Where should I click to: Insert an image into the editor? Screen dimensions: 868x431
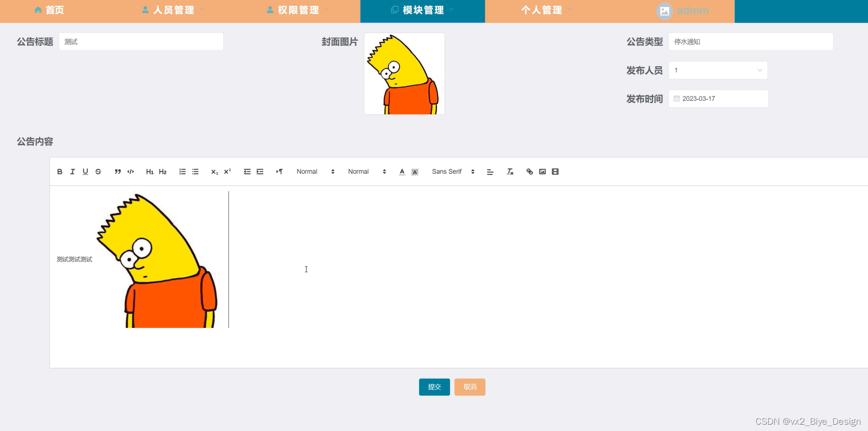(542, 172)
